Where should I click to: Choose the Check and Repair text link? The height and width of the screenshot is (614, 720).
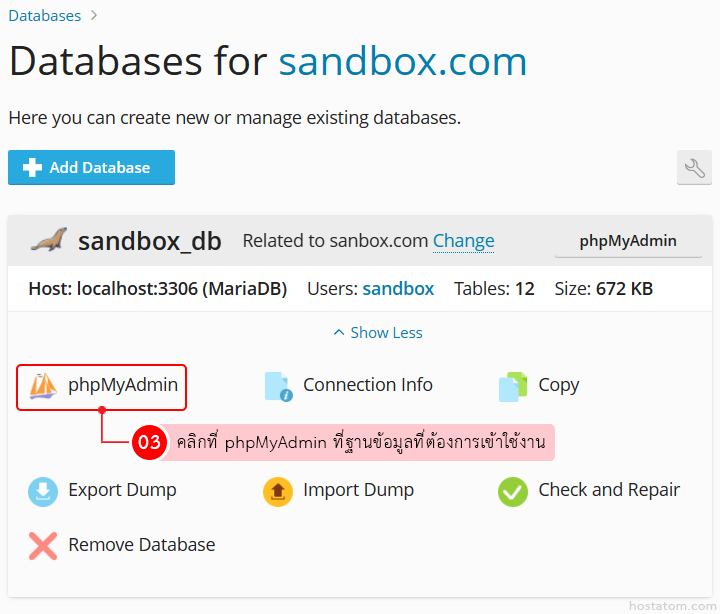[x=609, y=490]
